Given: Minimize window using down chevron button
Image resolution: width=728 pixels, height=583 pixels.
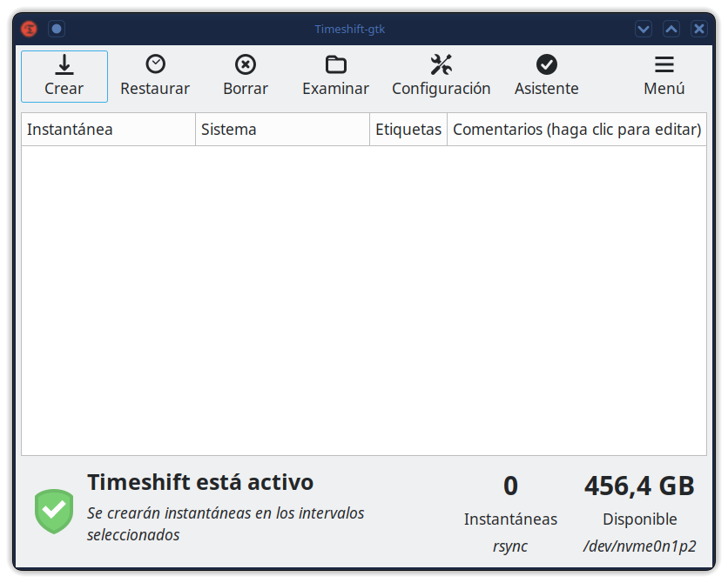Looking at the screenshot, I should click(x=644, y=29).
